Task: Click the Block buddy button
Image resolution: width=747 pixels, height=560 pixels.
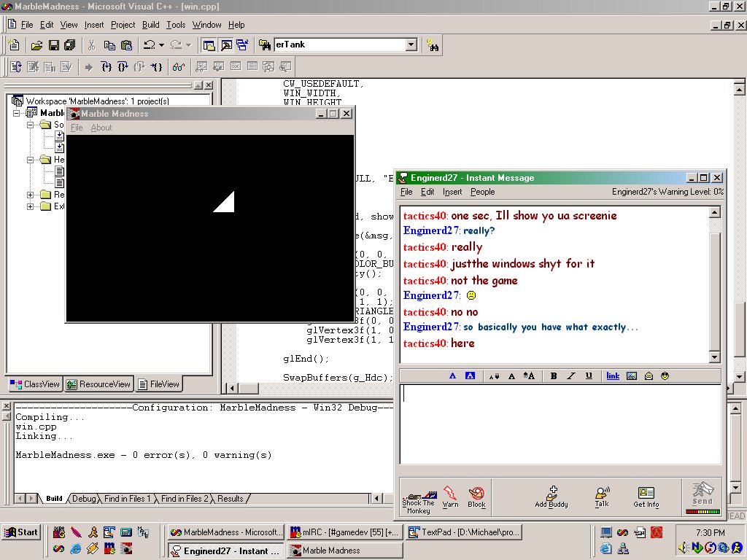Action: click(x=476, y=497)
